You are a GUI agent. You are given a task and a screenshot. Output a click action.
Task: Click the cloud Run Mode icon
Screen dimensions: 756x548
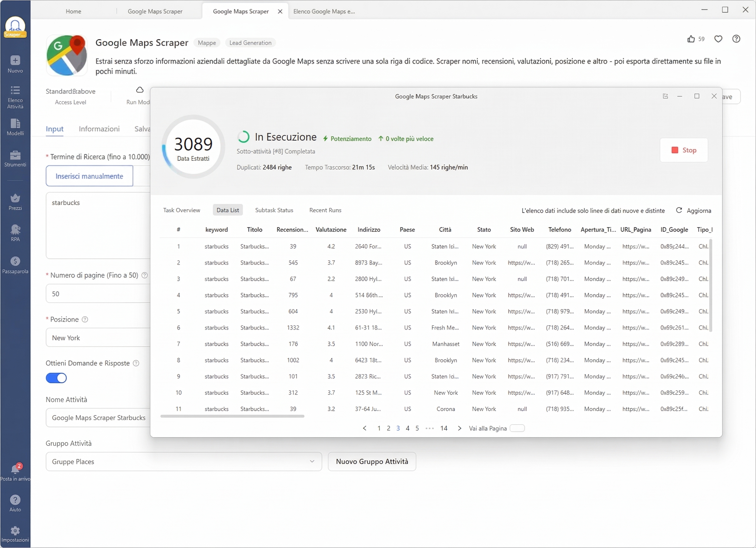tap(140, 90)
